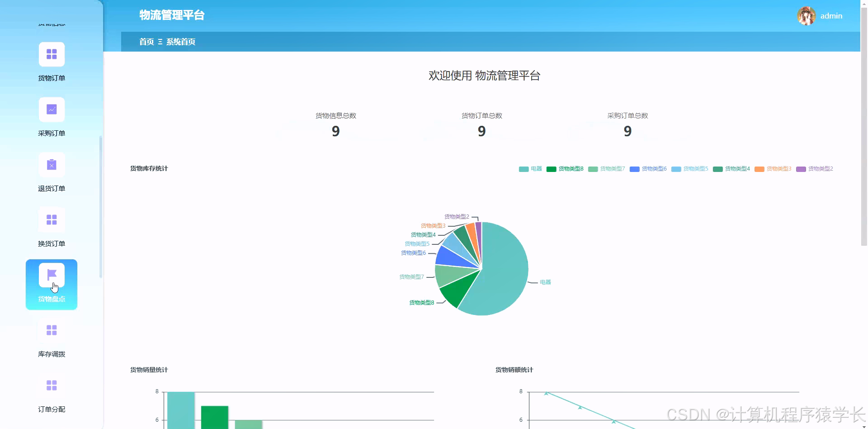Click the 采购订单 menu label
This screenshot has width=868, height=429.
point(52,133)
